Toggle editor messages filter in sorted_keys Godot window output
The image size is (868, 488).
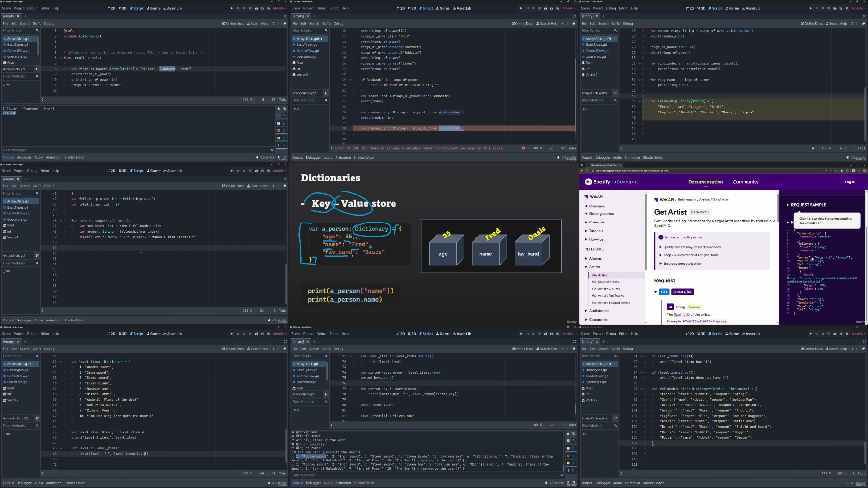coord(571,471)
